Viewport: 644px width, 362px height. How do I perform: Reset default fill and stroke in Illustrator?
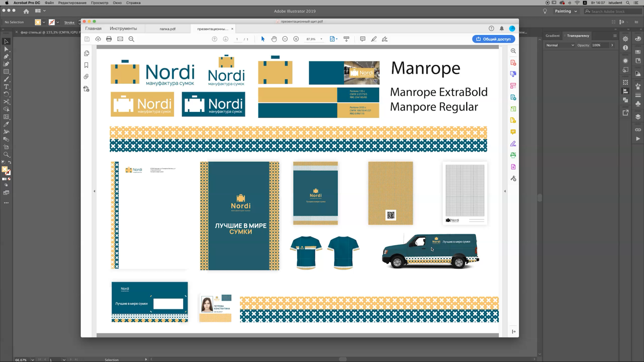[3, 162]
